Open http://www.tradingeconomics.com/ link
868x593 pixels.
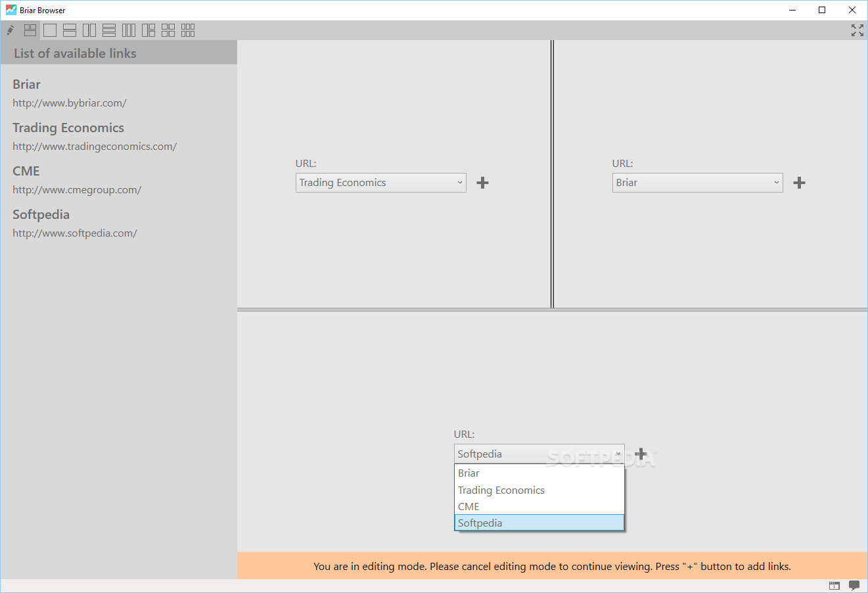[x=95, y=147]
